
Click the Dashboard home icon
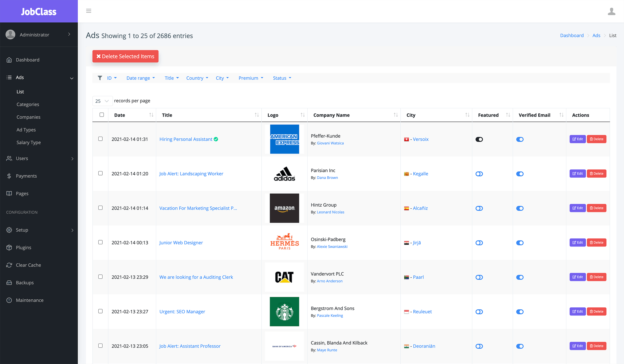(x=9, y=60)
